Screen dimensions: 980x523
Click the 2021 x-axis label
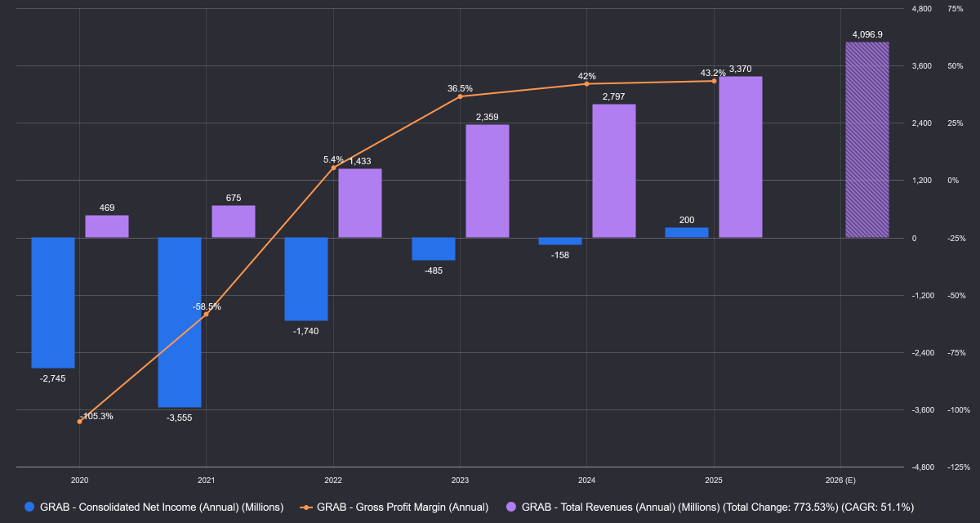(207, 481)
